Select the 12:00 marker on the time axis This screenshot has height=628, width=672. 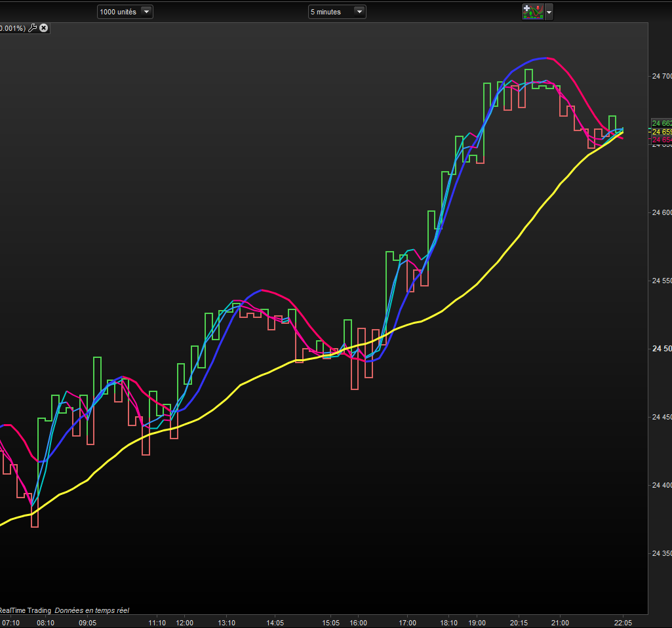[x=185, y=623]
